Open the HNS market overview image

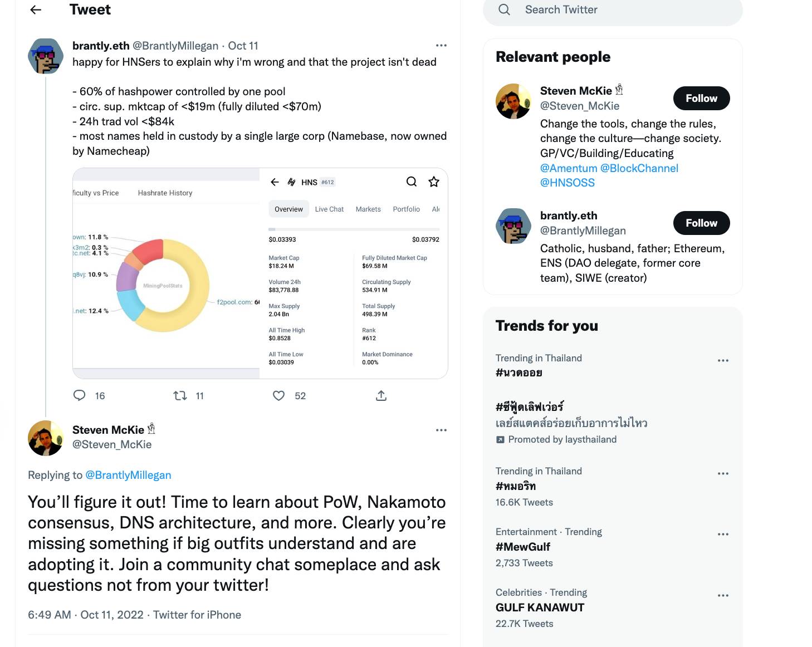coord(354,273)
